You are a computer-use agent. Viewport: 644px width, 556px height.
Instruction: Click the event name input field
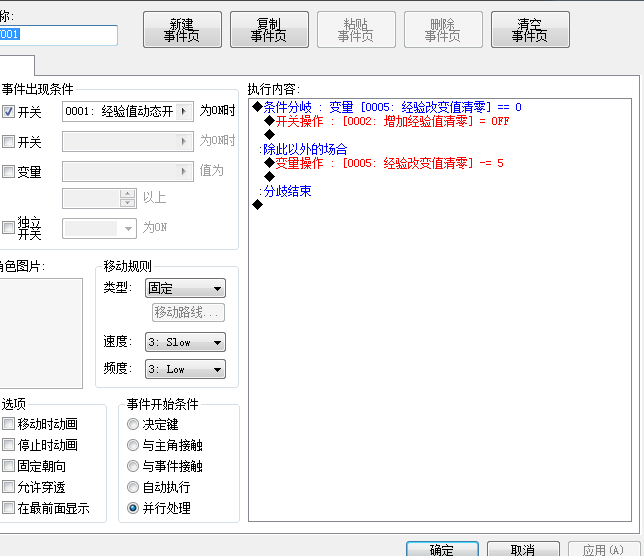(58, 35)
